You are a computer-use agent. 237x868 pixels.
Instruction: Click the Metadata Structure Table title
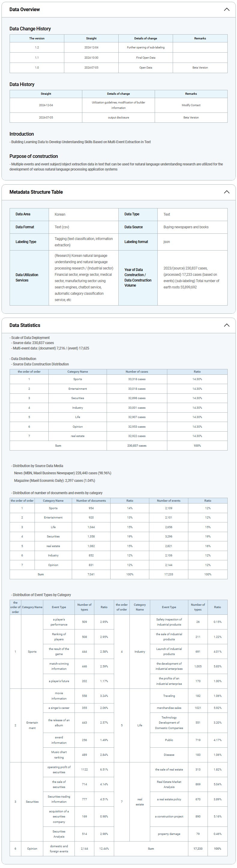[36, 192]
